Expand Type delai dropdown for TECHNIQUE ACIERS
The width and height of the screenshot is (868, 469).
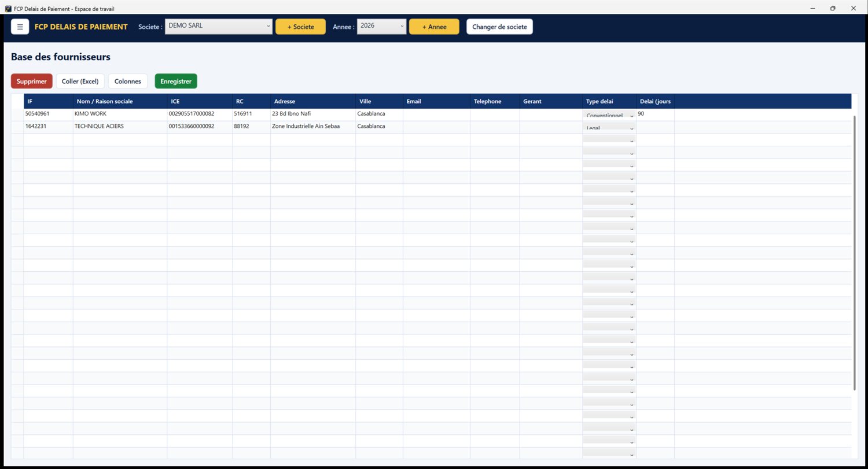point(609,128)
